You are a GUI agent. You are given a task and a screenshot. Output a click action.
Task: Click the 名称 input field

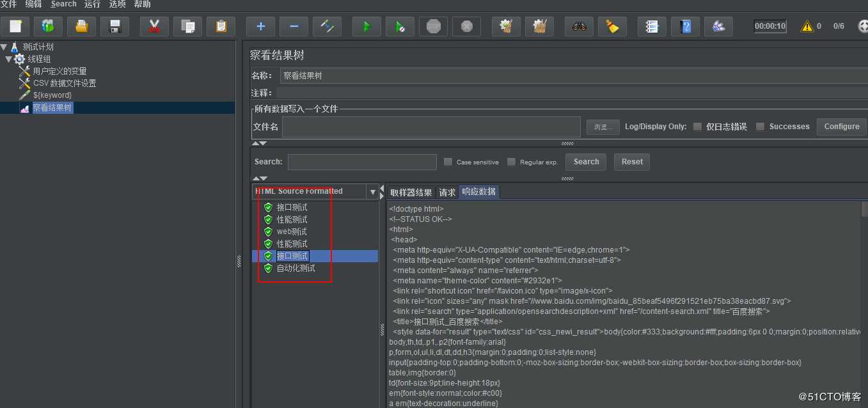point(574,75)
